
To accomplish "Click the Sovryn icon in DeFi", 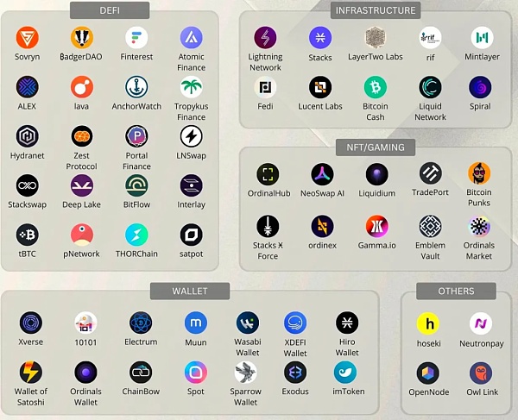I will pyautogui.click(x=28, y=38).
